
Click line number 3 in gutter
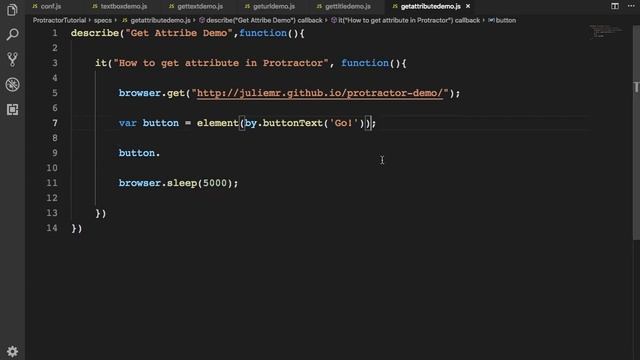click(x=55, y=63)
